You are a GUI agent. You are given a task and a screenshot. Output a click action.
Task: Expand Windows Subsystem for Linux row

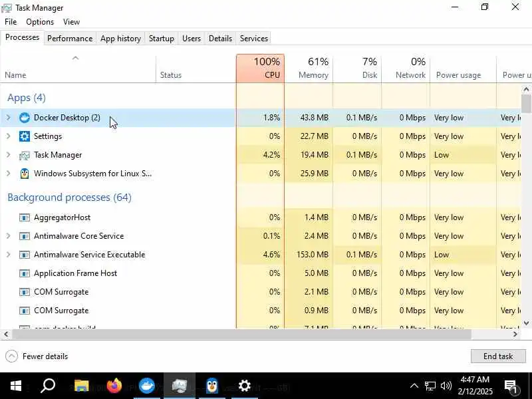pyautogui.click(x=9, y=174)
